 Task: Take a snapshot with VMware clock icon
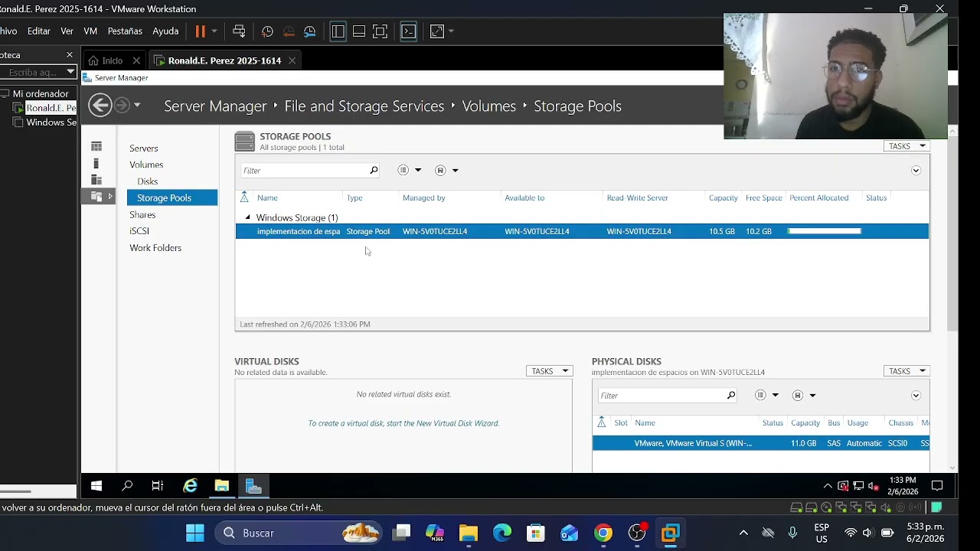coord(267,31)
